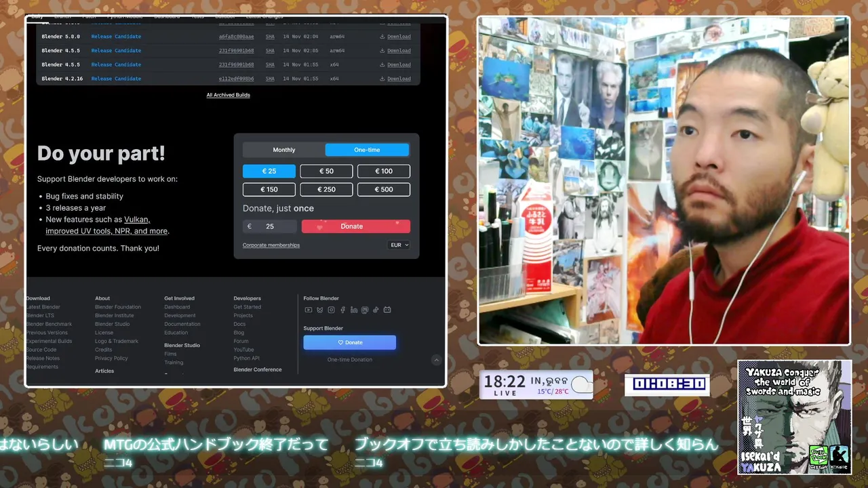Click the 18:22 LIVE clock widget

[536, 384]
